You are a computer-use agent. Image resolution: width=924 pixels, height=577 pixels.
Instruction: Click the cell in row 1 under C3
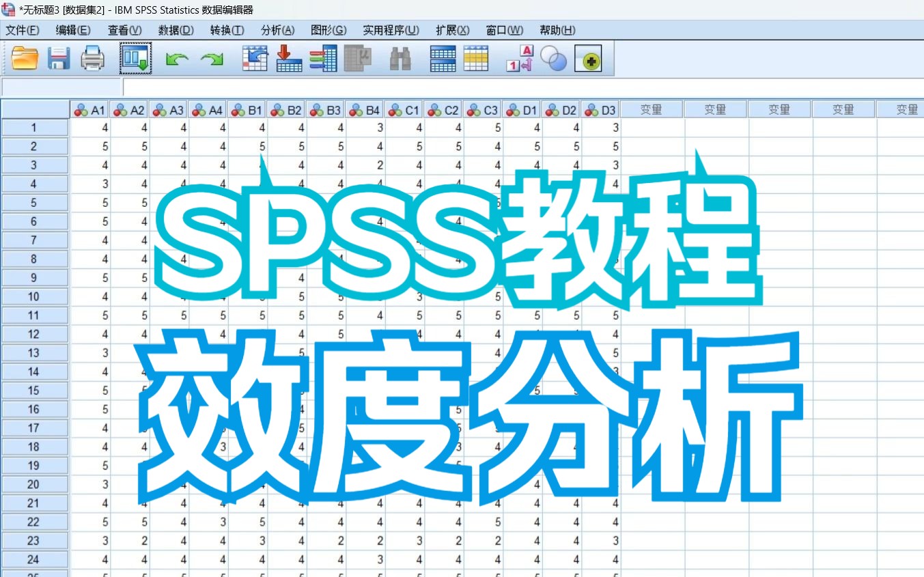click(483, 128)
